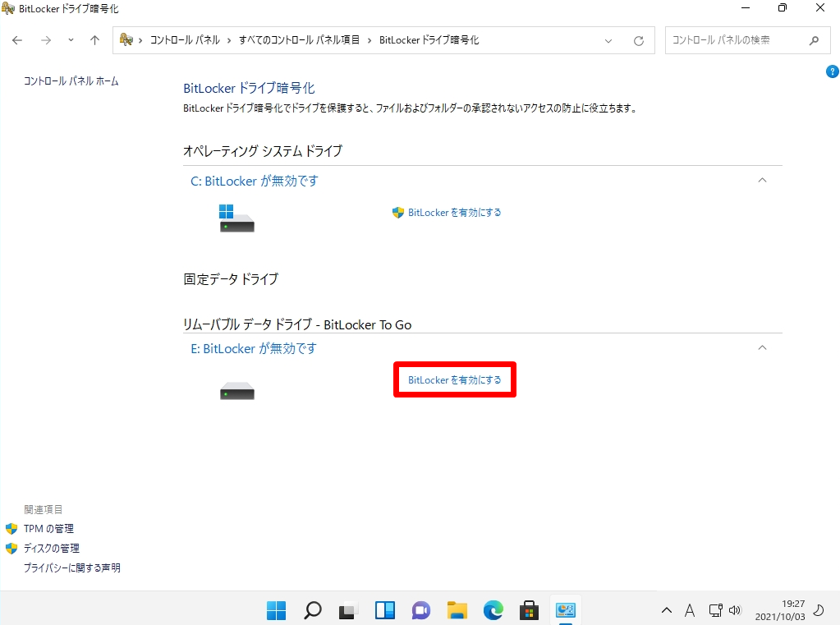
Task: Click the moon icon beside the tray clock
Action: (819, 610)
